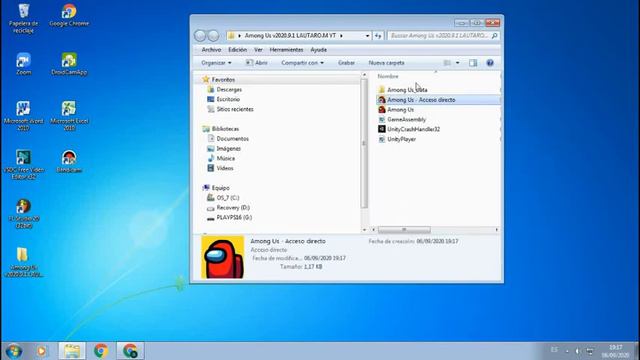The image size is (640, 360).
Task: Select the PLAYPSI16 (G:) drive
Action: (x=229, y=218)
